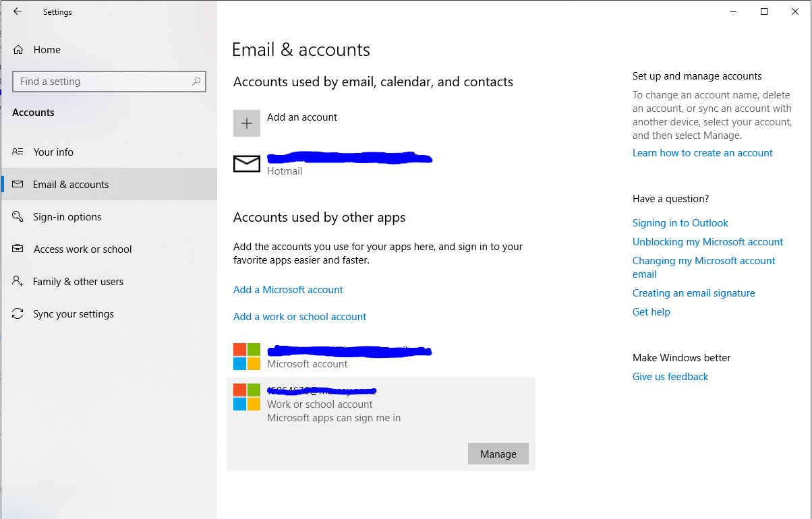Screen dimensions: 812x519
Task: Click Add a work or school account
Action: (x=300, y=317)
